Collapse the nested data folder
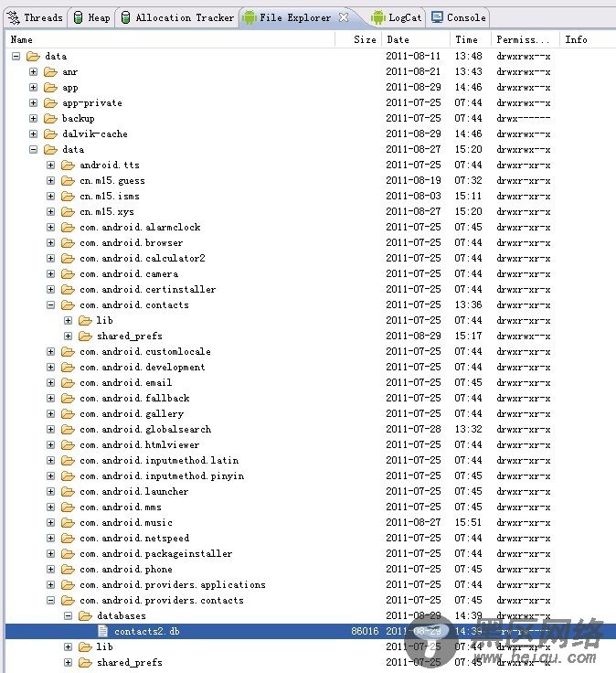616x673 pixels. [34, 149]
